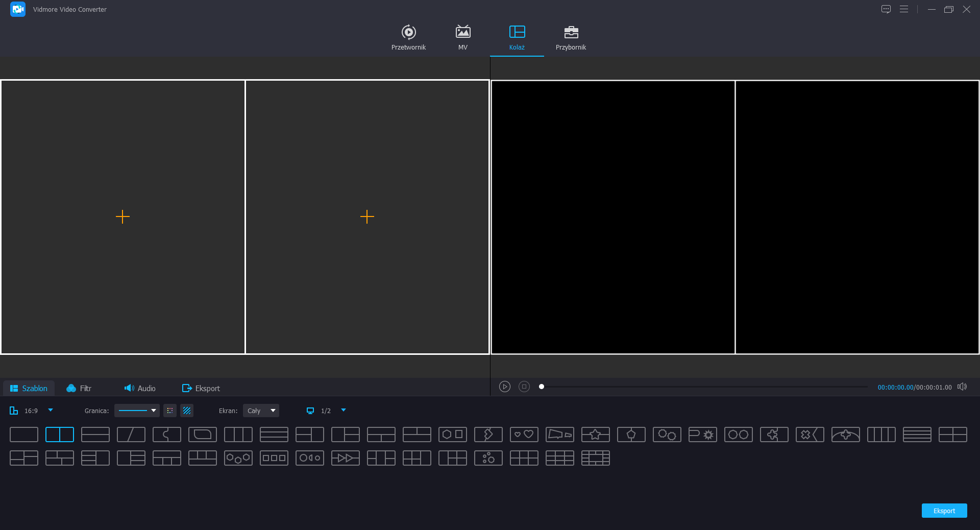This screenshot has width=980, height=530.
Task: Select the three vertical columns template
Action: click(238, 435)
